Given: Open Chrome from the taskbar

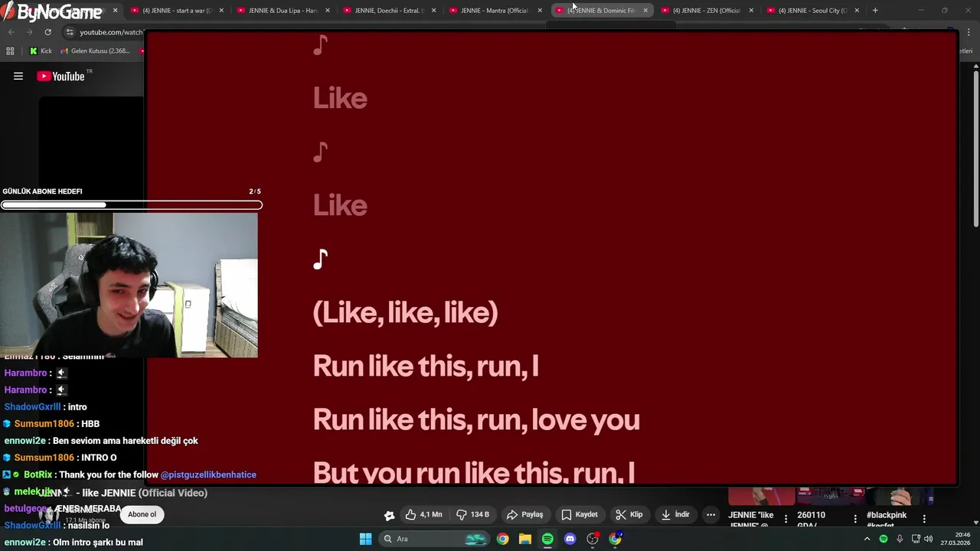Looking at the screenshot, I should pos(502,539).
